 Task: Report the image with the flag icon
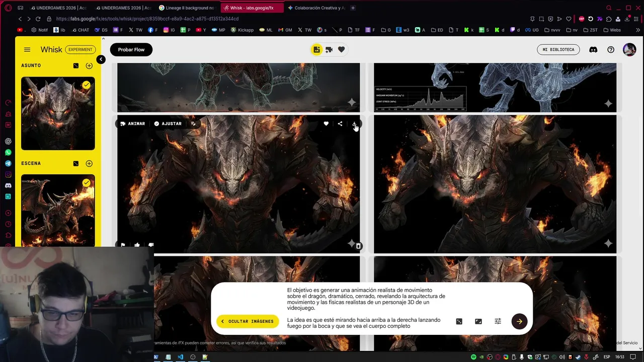click(123, 245)
